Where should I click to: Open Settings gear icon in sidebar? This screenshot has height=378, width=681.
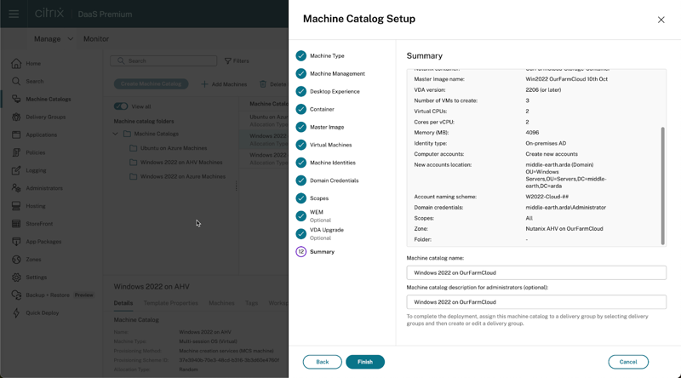click(x=16, y=277)
